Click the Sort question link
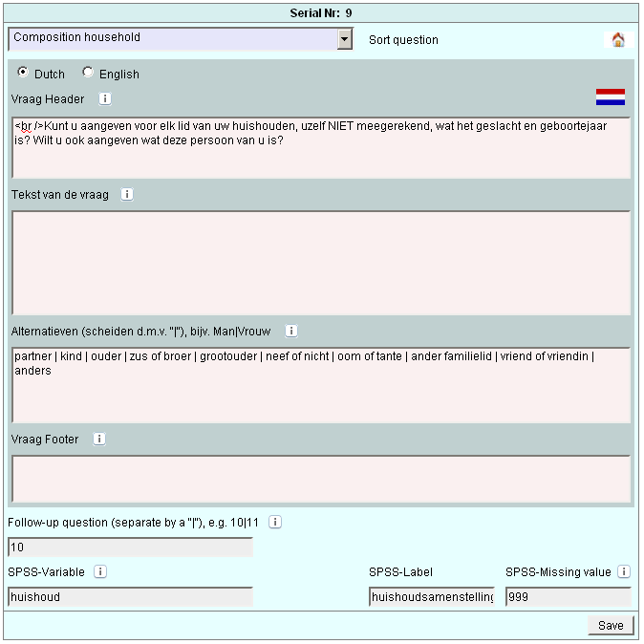The width and height of the screenshot is (644, 644). click(403, 40)
